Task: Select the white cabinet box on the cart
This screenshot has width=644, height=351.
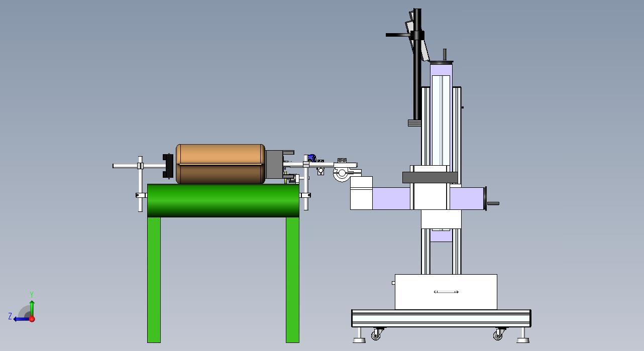Action: 446,292
